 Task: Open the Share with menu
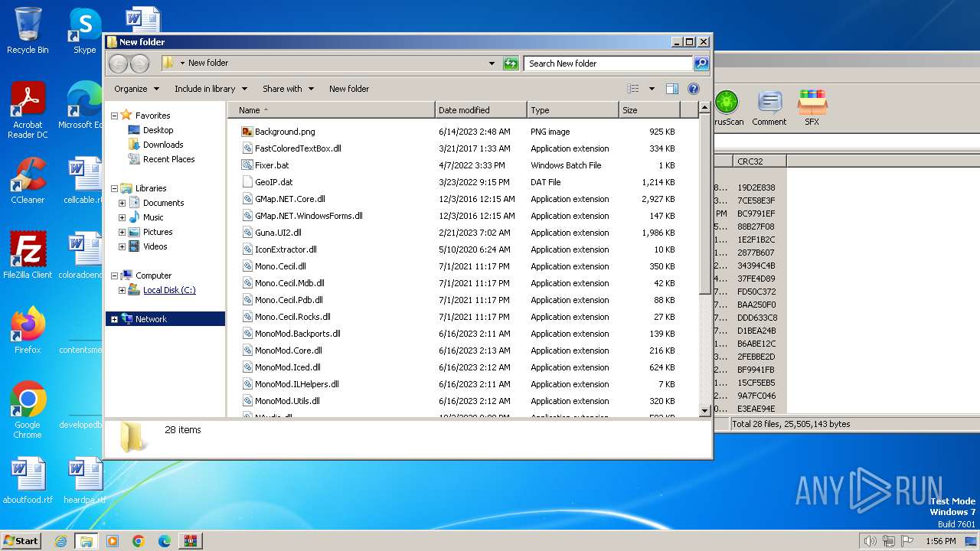288,89
